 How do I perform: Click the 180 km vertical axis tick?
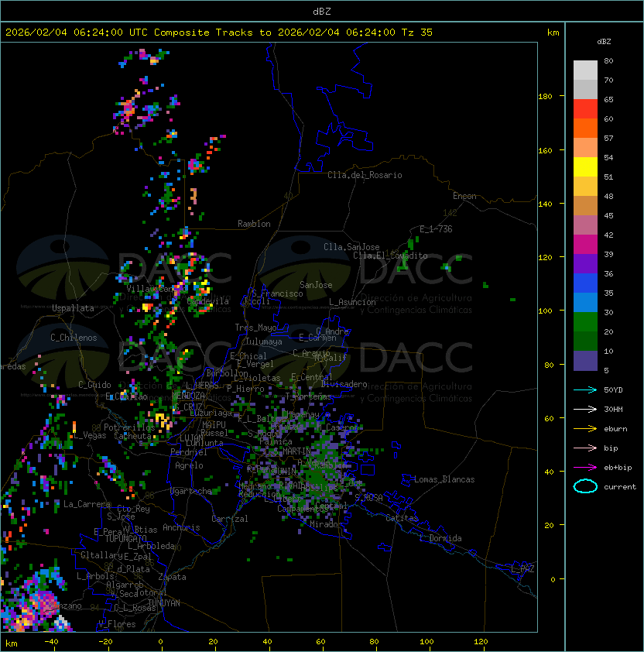tap(545, 97)
